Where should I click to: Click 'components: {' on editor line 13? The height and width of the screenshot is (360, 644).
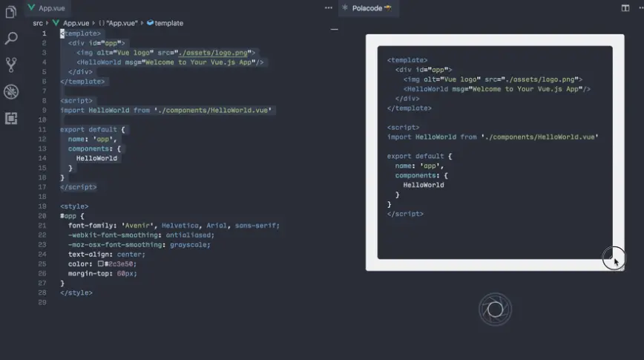[94, 148]
